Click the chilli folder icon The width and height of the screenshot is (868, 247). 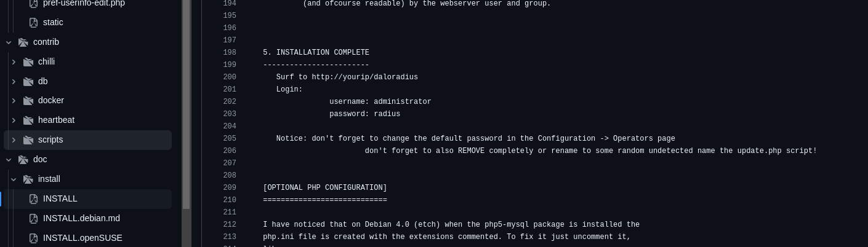tap(28, 61)
